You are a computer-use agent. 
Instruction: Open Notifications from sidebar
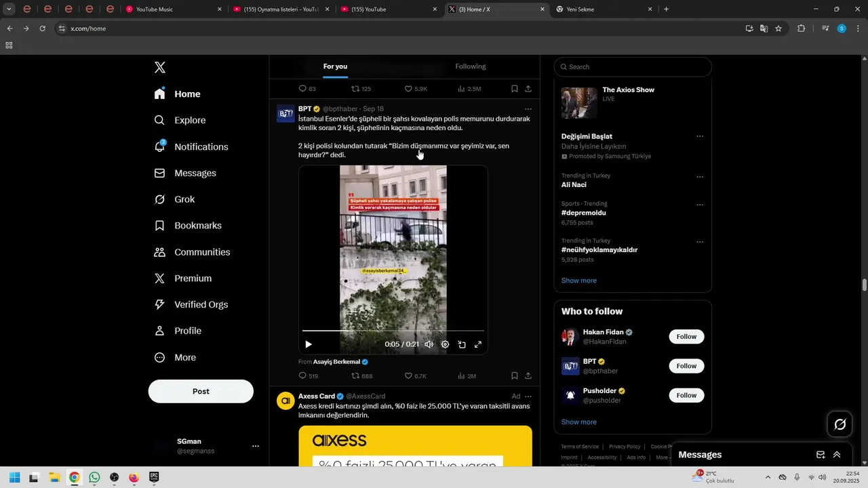click(191, 146)
